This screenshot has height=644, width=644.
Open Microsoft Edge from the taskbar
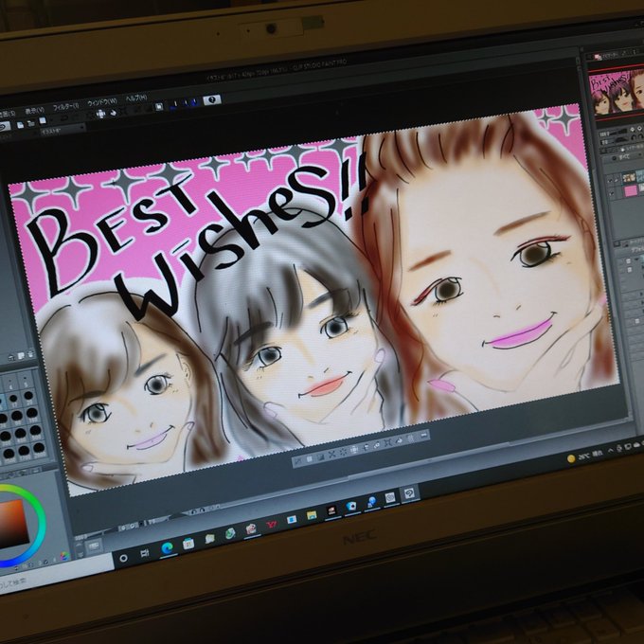(168, 548)
